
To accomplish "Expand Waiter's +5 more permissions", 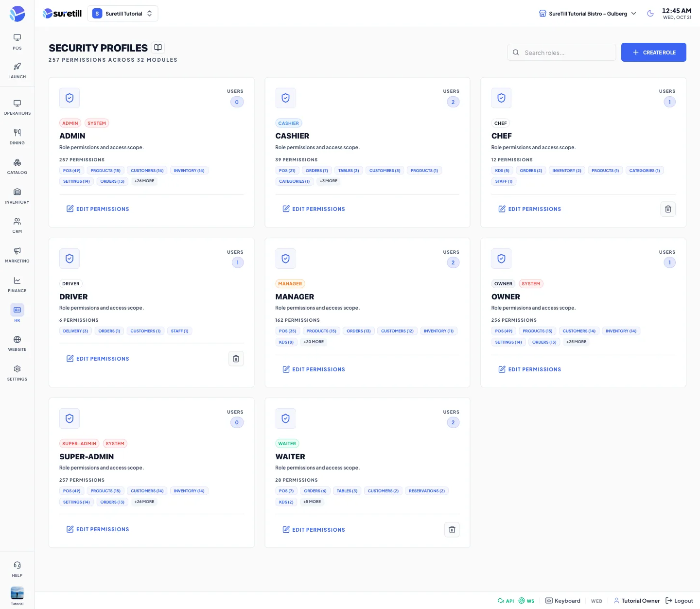I will point(312,502).
